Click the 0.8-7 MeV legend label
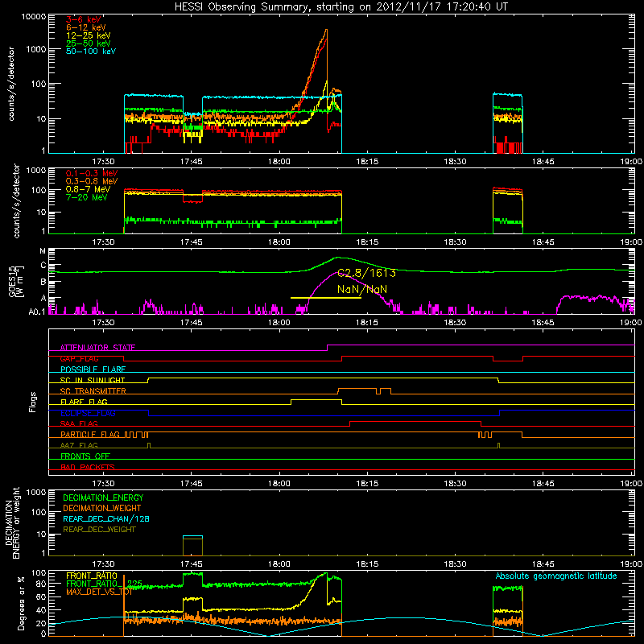 click(x=88, y=189)
